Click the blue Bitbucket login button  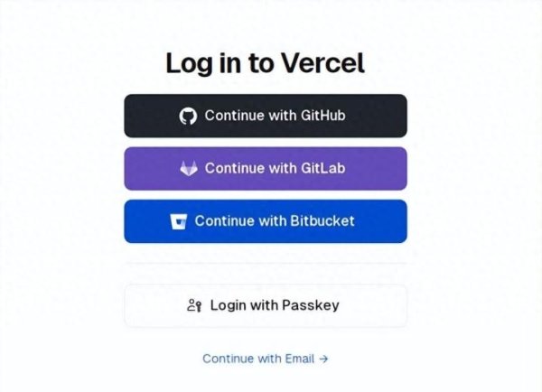(x=266, y=221)
